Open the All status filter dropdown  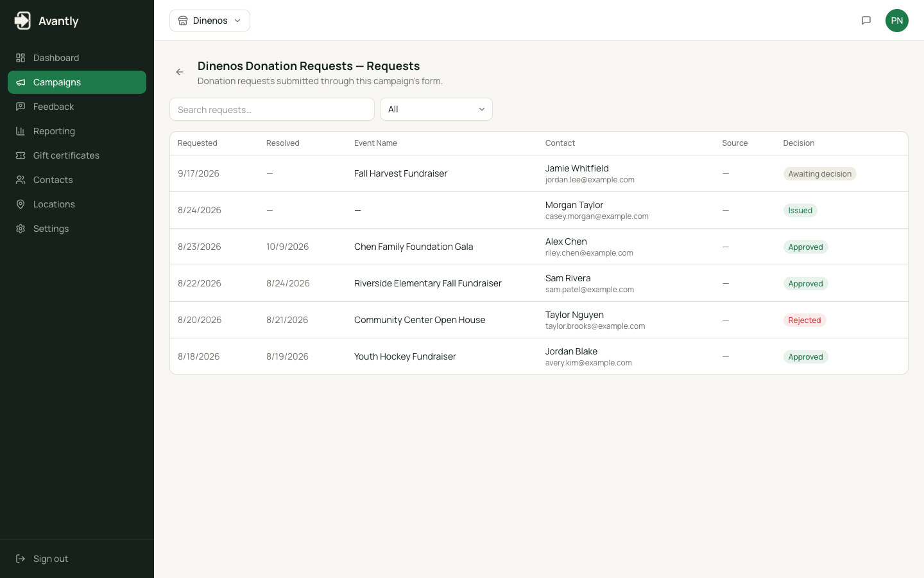[436, 109]
